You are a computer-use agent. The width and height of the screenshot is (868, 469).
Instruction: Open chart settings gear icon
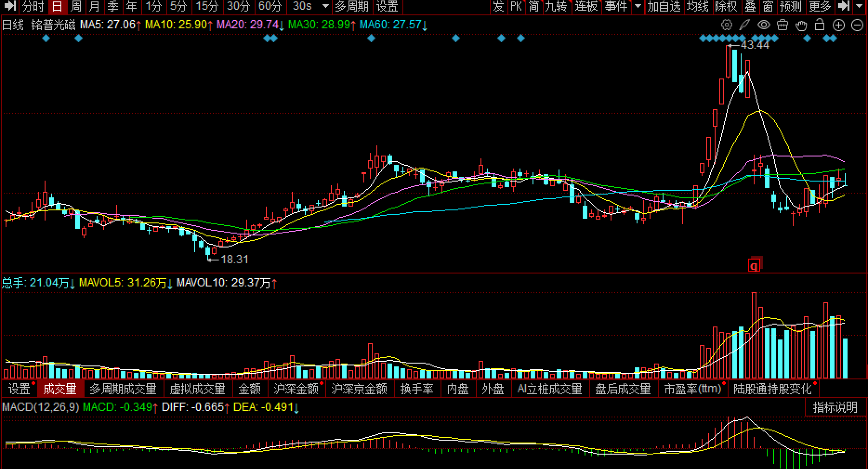click(x=726, y=25)
